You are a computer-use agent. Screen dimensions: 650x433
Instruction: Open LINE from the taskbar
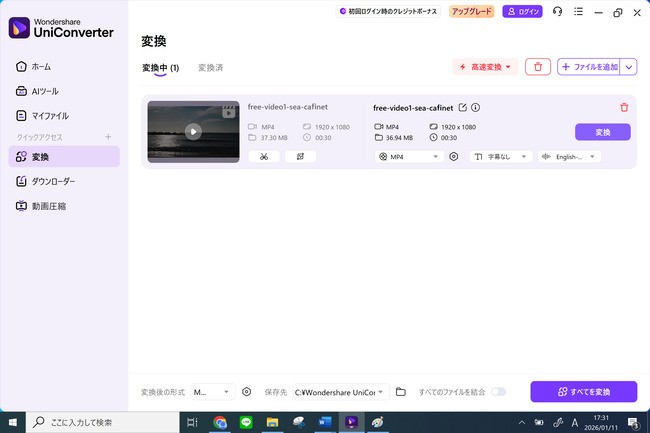click(x=246, y=422)
